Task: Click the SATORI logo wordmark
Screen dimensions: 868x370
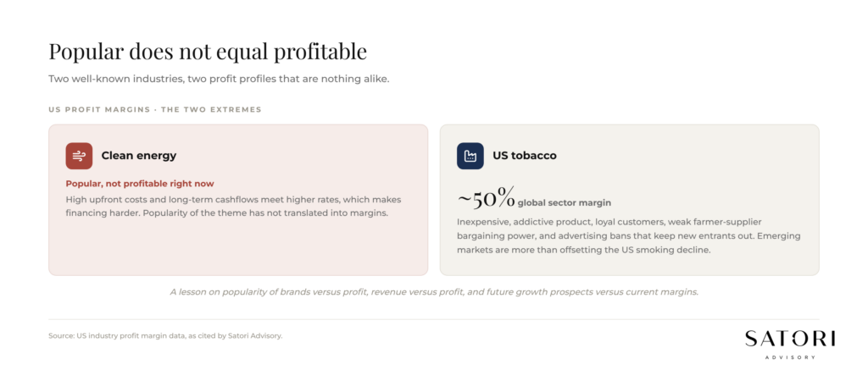Action: point(790,339)
